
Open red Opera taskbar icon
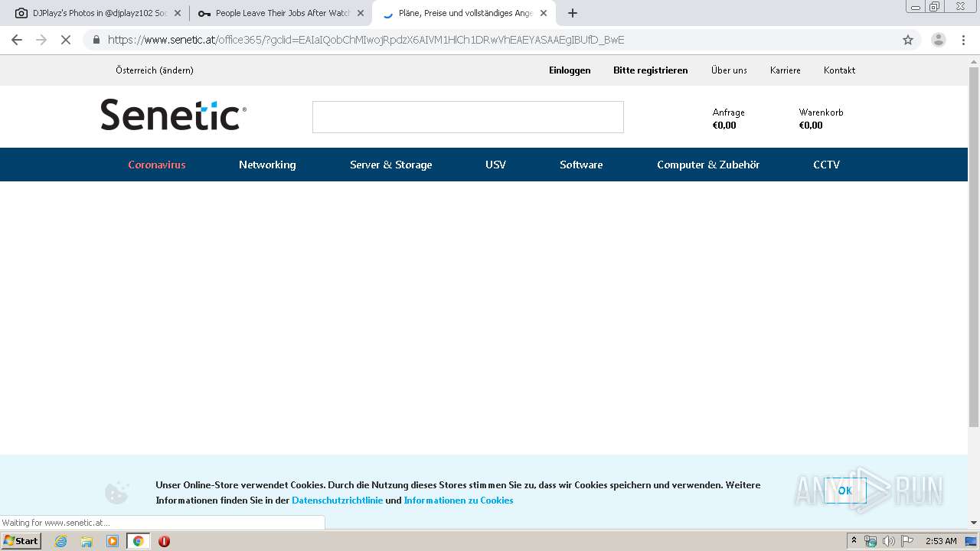point(164,541)
